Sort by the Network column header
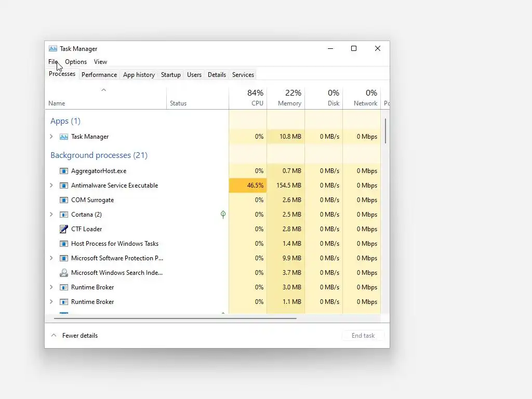This screenshot has width=532, height=399. click(362, 98)
